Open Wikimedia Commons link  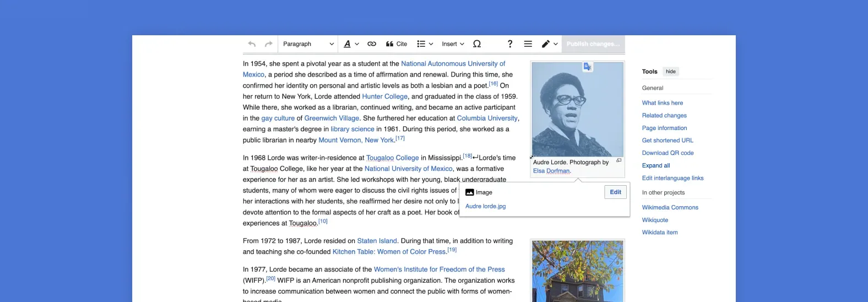tap(670, 208)
